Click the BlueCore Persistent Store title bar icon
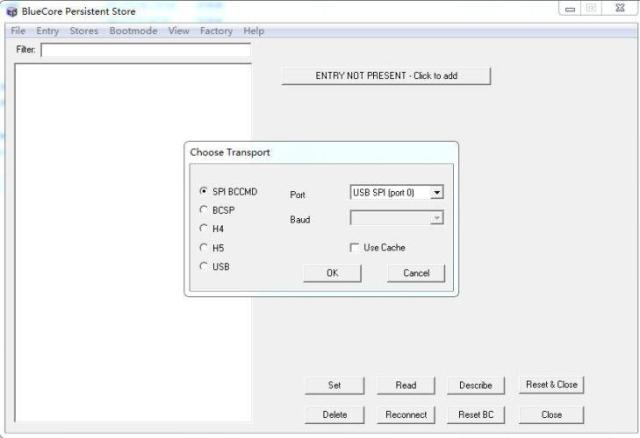This screenshot has height=438, width=640. pos(12,11)
